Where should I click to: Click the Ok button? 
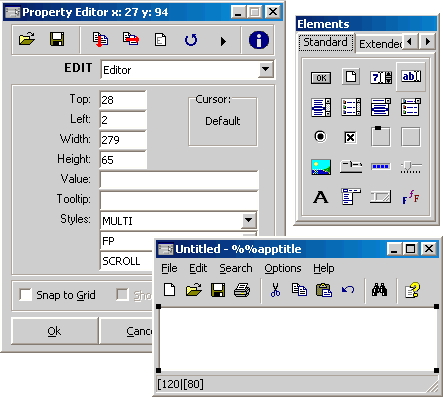(x=55, y=331)
